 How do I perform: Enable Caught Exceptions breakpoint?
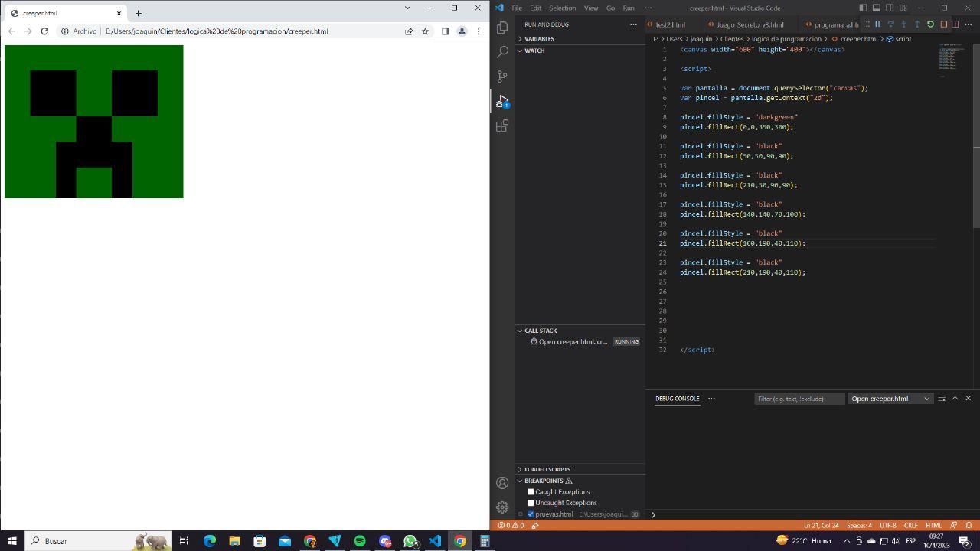[531, 491]
